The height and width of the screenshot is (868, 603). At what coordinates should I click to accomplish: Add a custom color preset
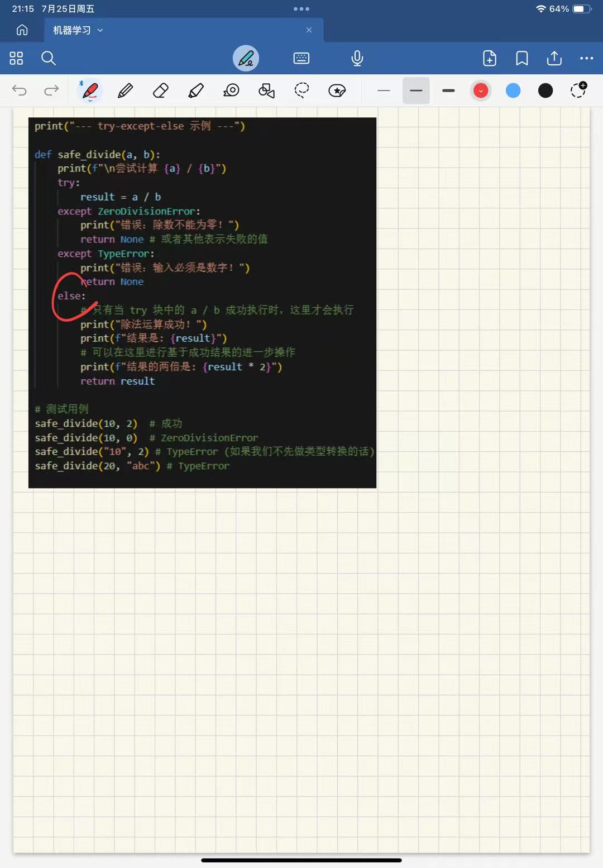point(578,90)
